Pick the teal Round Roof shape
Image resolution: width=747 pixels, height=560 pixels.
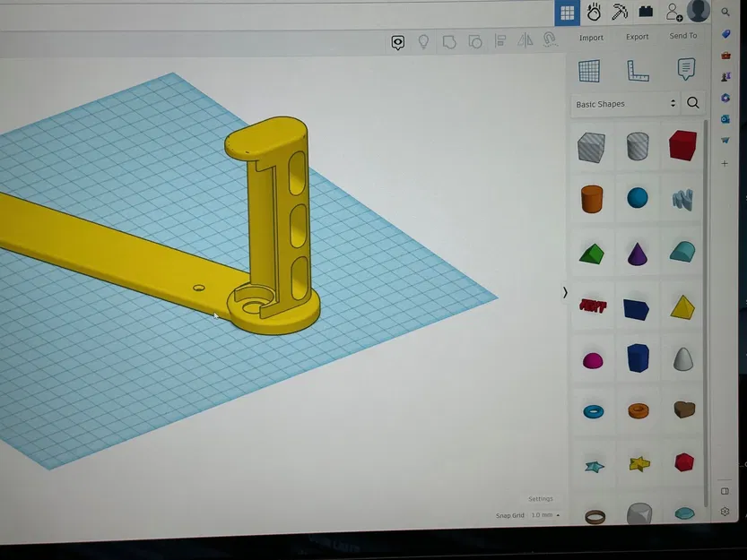pyautogui.click(x=682, y=252)
